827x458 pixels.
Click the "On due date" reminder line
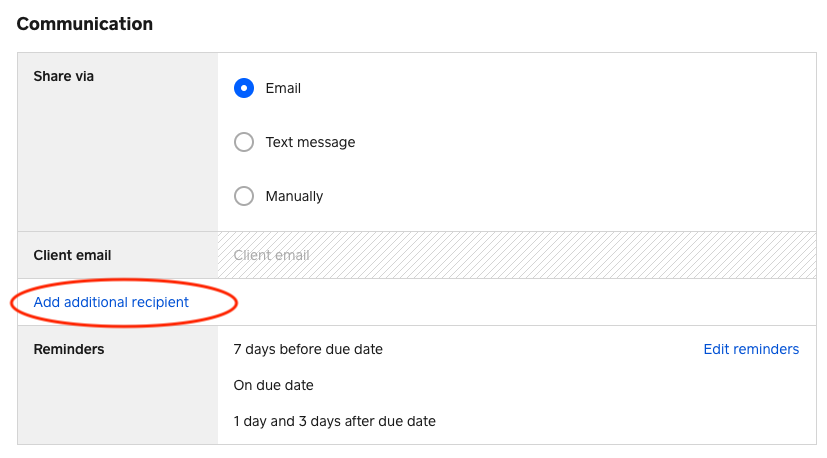273,385
